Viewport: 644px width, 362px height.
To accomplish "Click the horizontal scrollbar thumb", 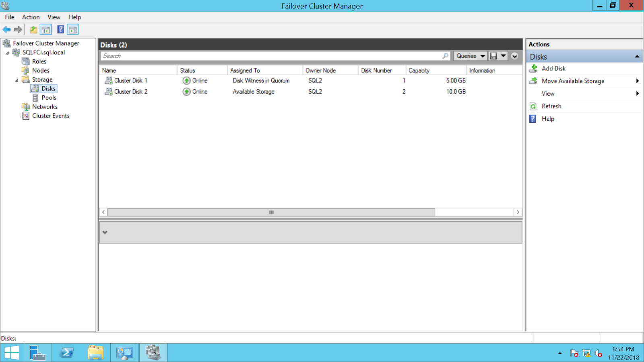I will 271,212.
